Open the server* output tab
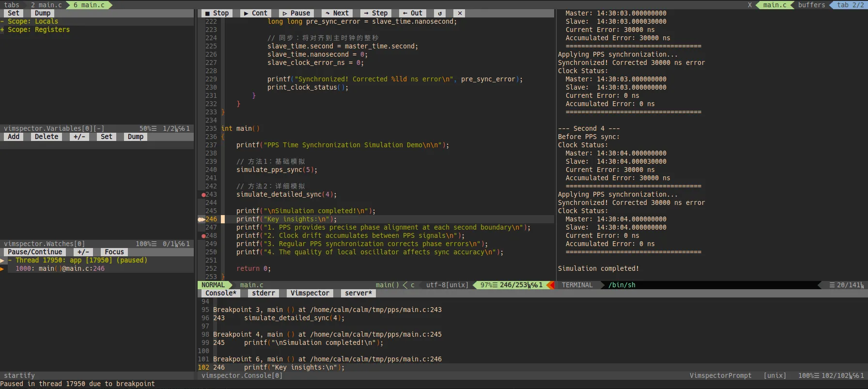 click(358, 293)
